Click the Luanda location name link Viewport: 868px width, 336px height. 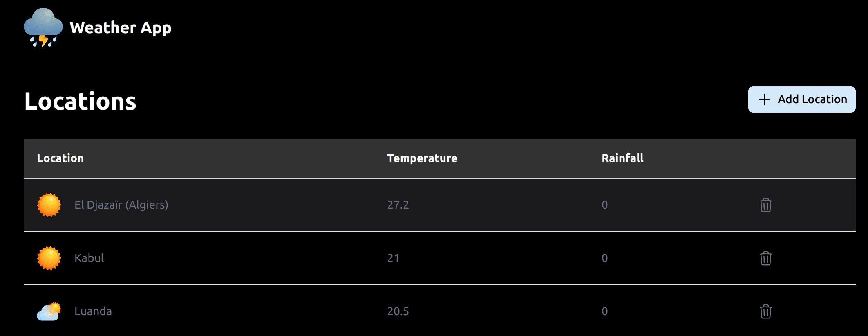pos(94,311)
